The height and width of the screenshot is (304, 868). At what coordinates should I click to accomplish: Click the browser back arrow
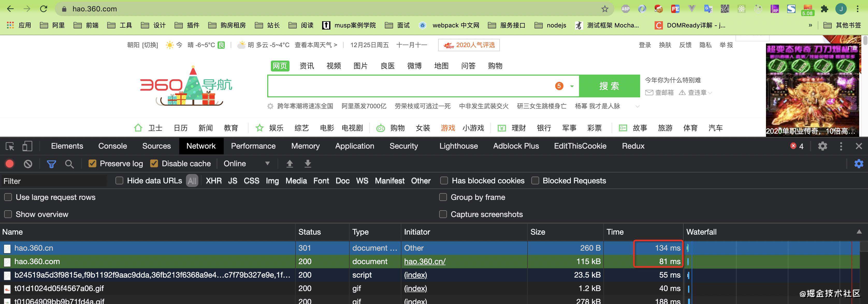pos(10,9)
